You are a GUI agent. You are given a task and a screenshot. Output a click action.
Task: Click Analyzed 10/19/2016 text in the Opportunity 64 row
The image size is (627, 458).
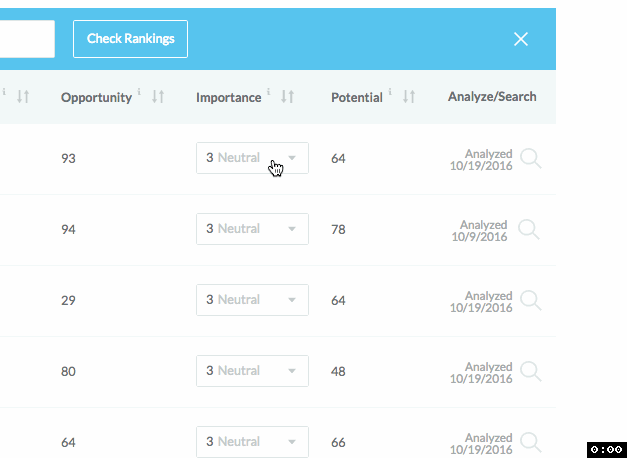tap(481, 444)
